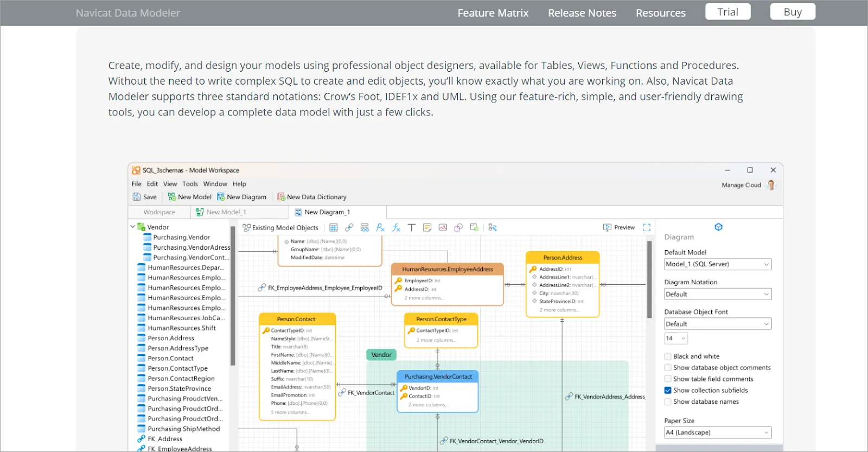Click the Vendor folder icon in tree
The height and width of the screenshot is (452, 868).
[x=141, y=227]
